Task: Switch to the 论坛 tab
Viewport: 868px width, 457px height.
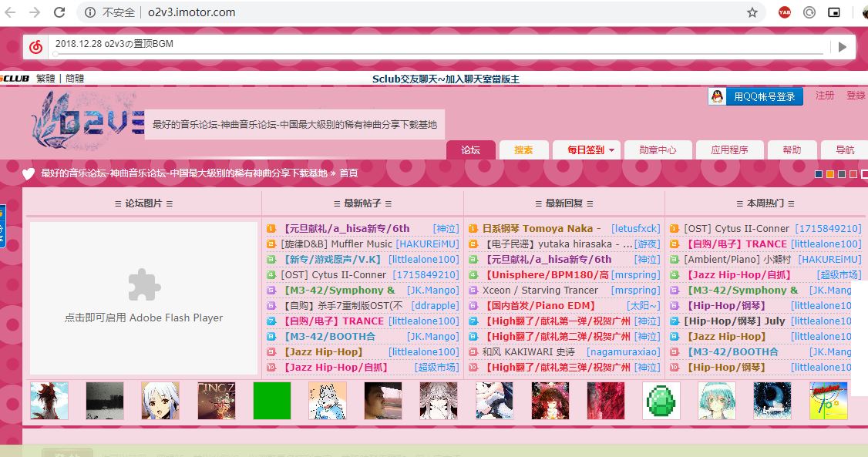Action: (470, 150)
